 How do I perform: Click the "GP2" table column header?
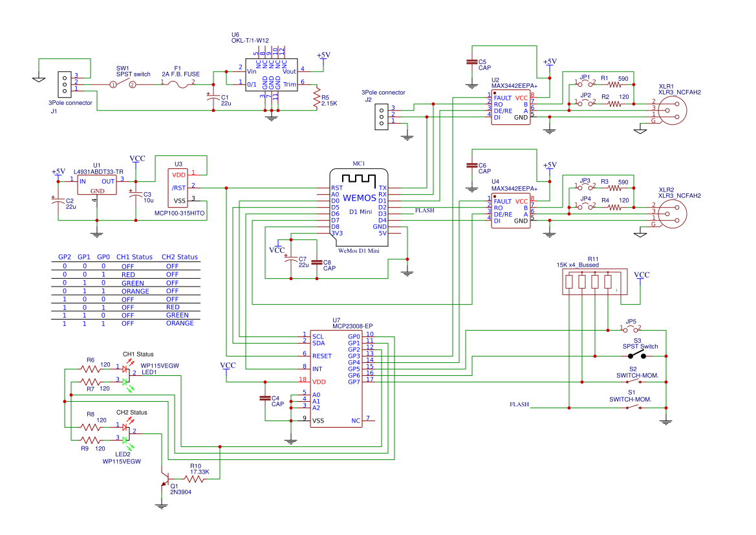pos(65,257)
